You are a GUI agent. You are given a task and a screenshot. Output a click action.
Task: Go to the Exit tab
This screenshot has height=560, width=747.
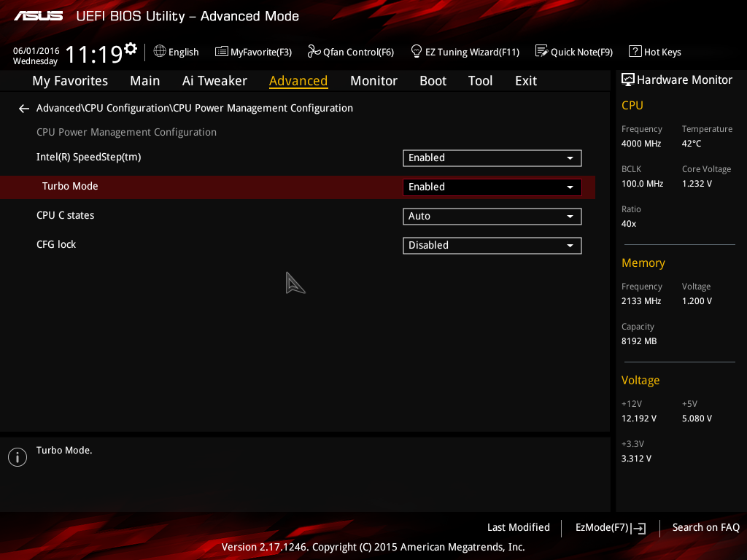coord(526,81)
